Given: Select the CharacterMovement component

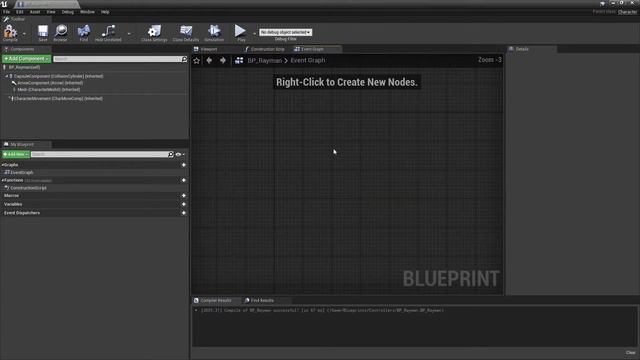Looking at the screenshot, I should (x=58, y=98).
